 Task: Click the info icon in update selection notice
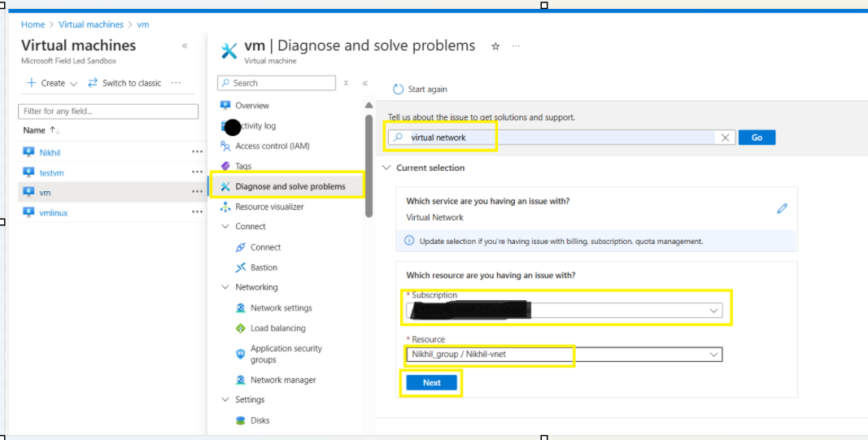click(x=409, y=241)
